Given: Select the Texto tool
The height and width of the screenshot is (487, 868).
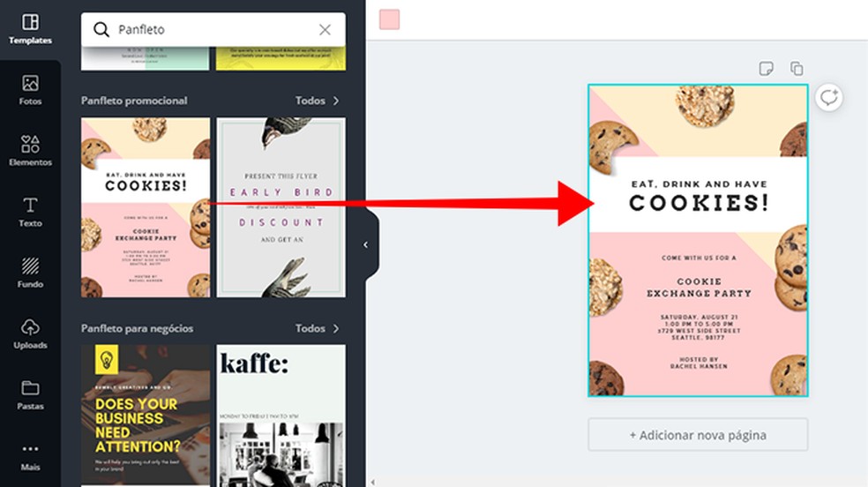Looking at the screenshot, I should (30, 212).
